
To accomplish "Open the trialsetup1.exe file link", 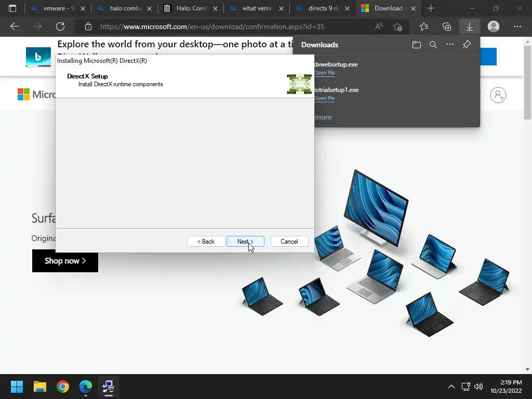I will (325, 98).
